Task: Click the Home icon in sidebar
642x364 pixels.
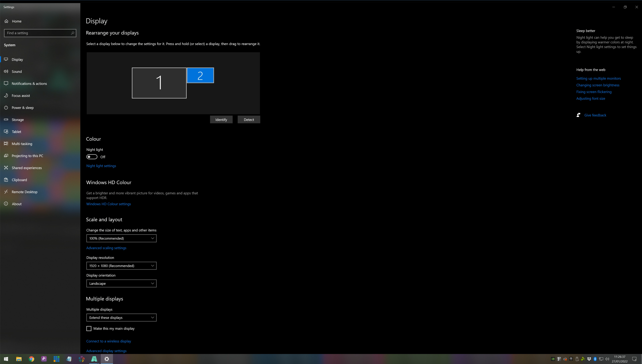Action: pos(6,21)
